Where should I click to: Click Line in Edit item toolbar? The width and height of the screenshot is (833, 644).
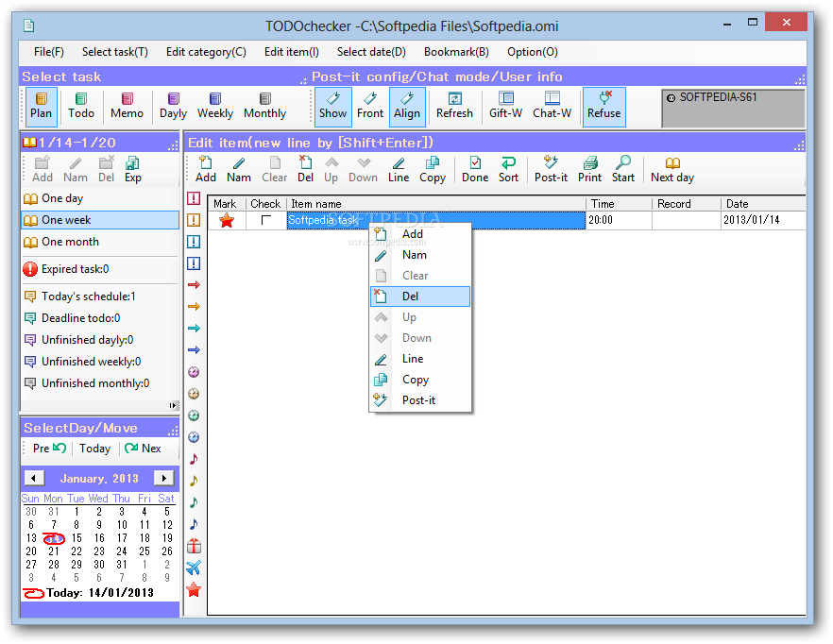click(x=399, y=170)
